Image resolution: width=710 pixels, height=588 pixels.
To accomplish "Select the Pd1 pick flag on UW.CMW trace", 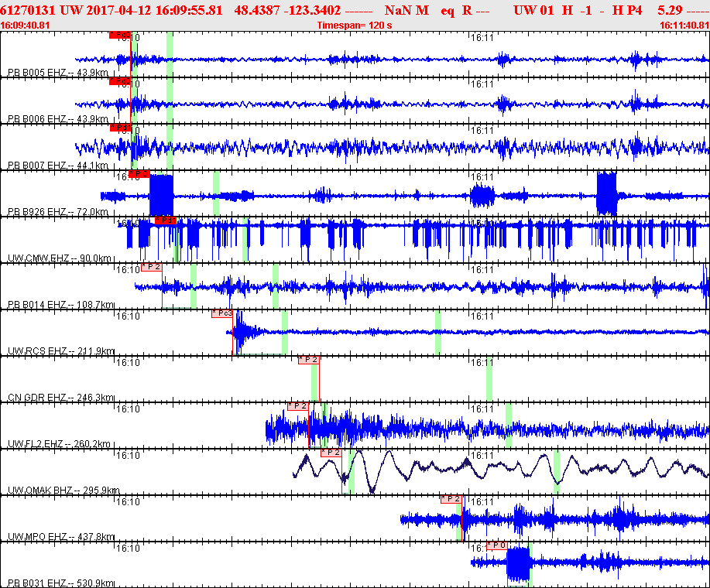I will pyautogui.click(x=165, y=220).
